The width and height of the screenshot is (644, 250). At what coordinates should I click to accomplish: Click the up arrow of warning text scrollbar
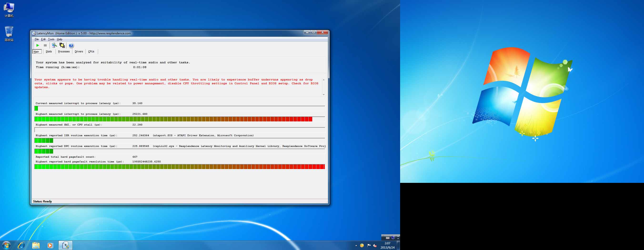(x=323, y=80)
